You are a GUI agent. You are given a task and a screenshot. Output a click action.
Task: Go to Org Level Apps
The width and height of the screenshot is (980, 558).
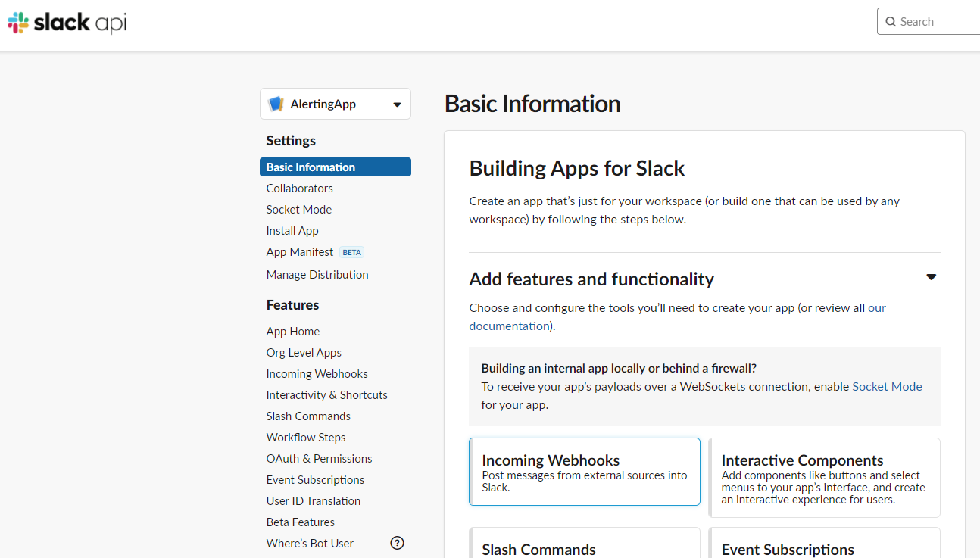coord(304,353)
